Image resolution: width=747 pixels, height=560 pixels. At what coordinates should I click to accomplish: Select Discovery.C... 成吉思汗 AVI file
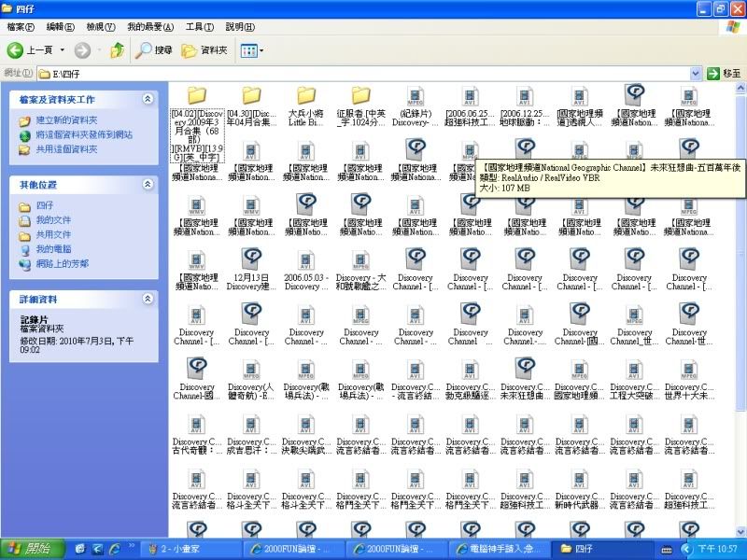click(251, 433)
